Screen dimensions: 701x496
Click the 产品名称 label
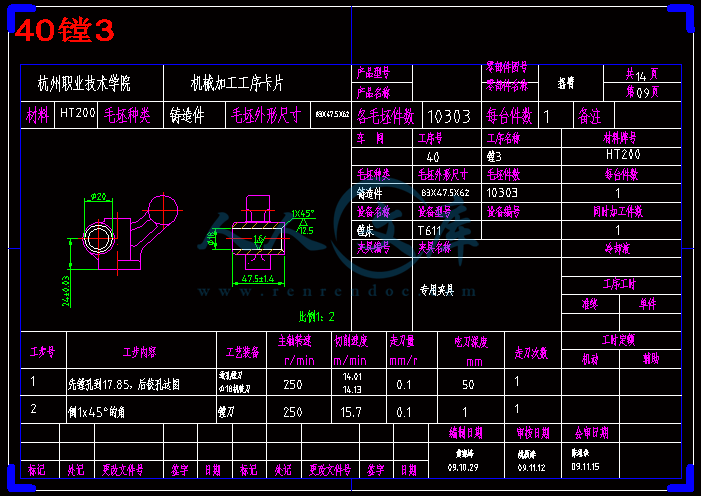[373, 93]
